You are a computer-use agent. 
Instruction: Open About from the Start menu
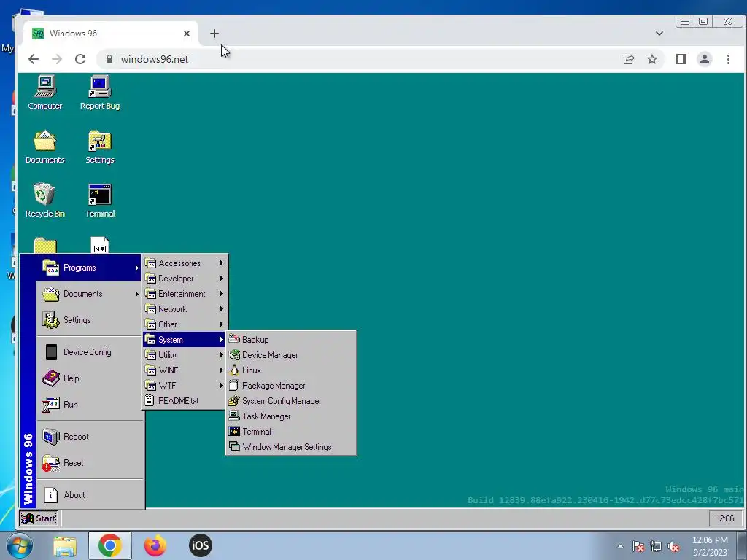click(x=89, y=495)
